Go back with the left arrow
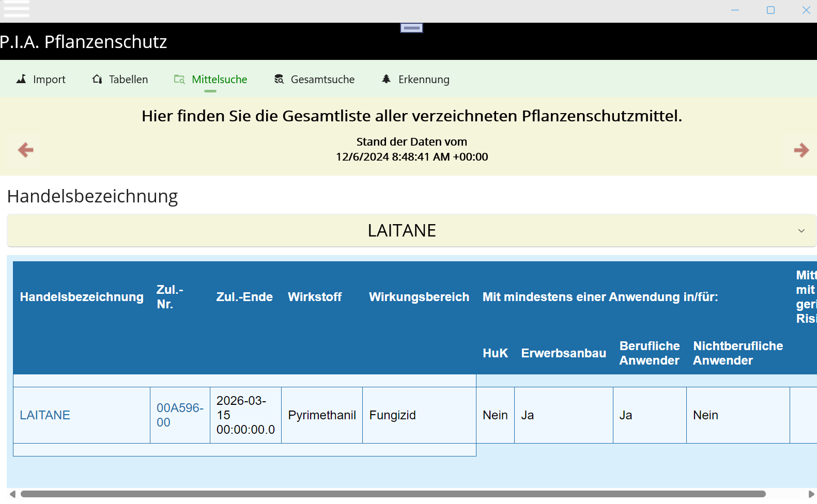 25,150
